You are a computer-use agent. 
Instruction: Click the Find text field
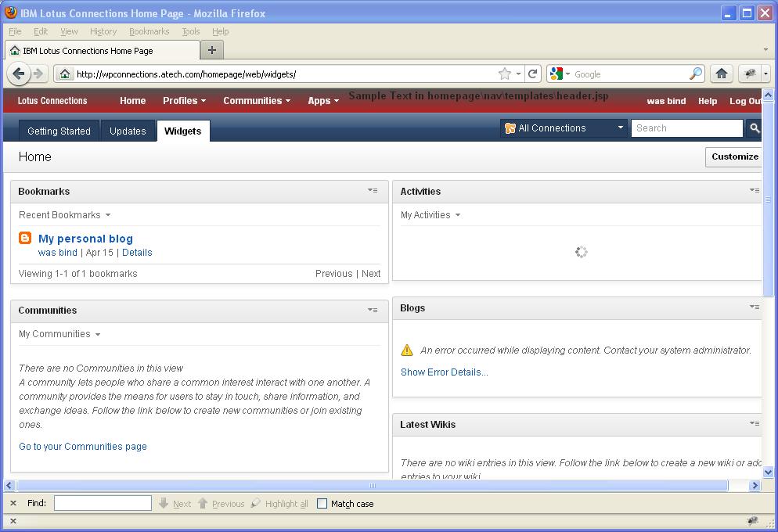click(x=103, y=503)
